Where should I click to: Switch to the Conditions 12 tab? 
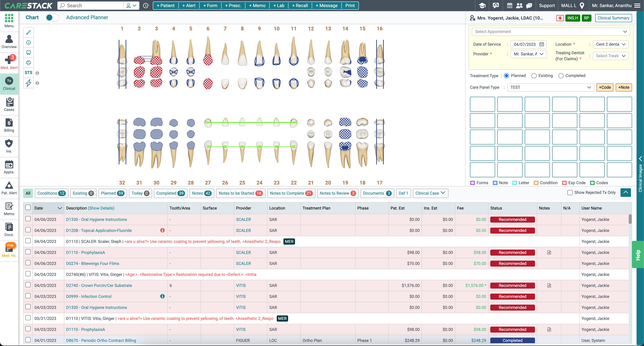51,193
